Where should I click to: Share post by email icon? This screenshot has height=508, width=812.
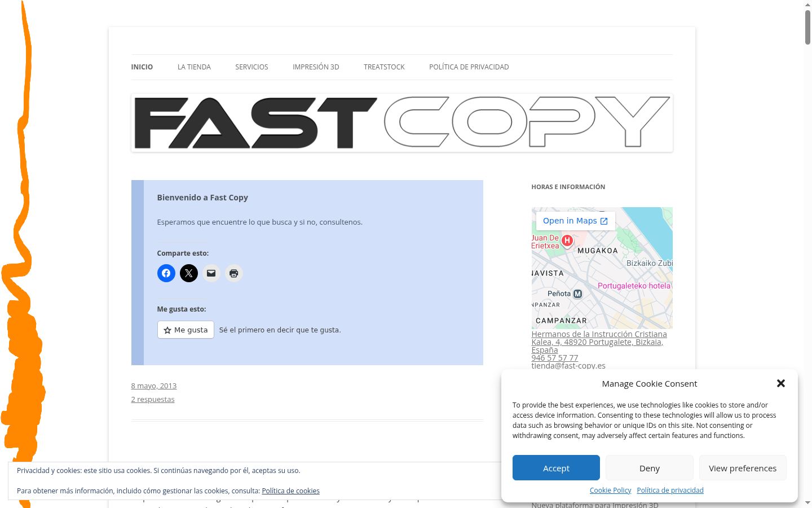[x=211, y=273]
